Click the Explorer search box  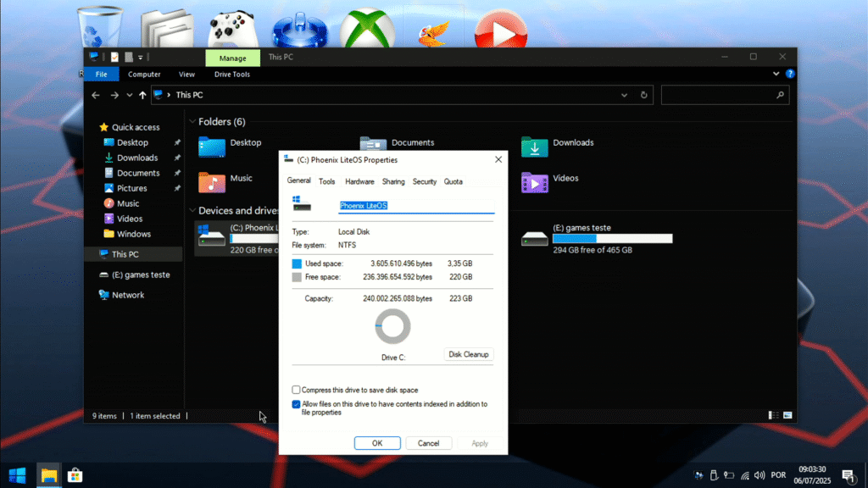725,95
